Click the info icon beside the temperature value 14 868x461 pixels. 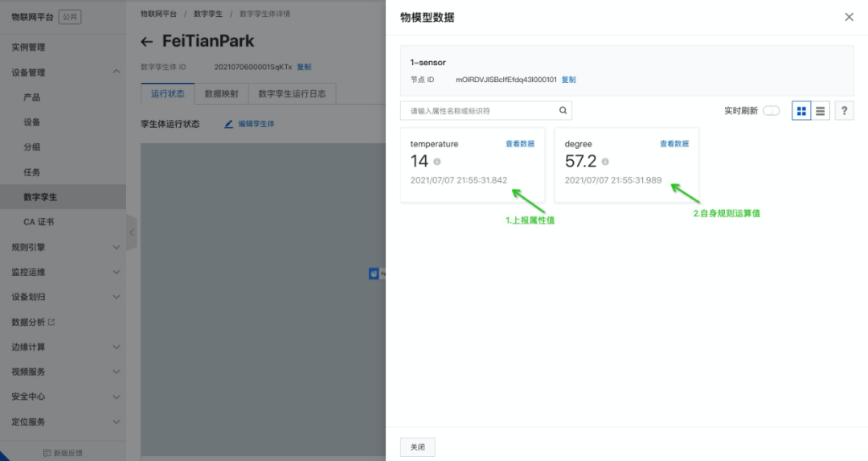[x=436, y=162]
